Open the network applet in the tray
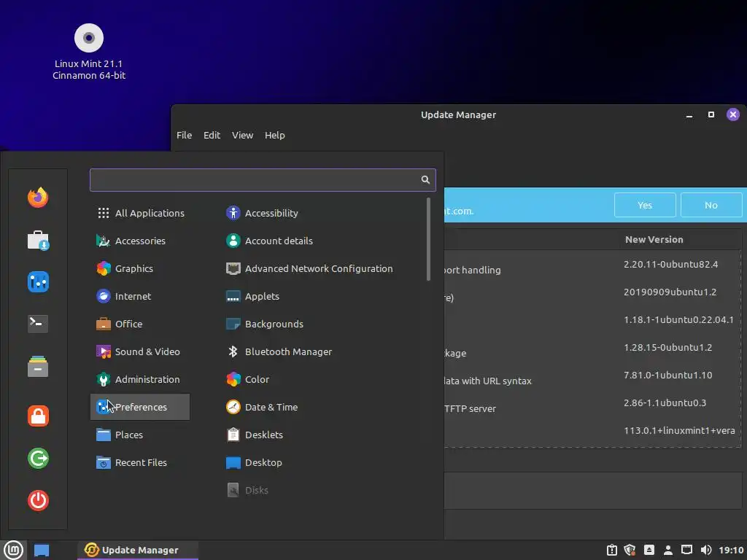The width and height of the screenshot is (747, 560). pos(686,550)
